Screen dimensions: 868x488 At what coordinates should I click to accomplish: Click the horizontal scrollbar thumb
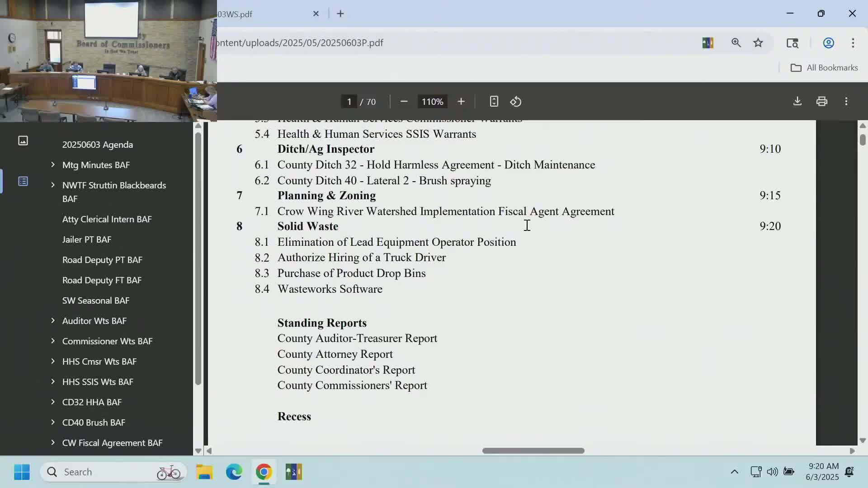(533, 450)
